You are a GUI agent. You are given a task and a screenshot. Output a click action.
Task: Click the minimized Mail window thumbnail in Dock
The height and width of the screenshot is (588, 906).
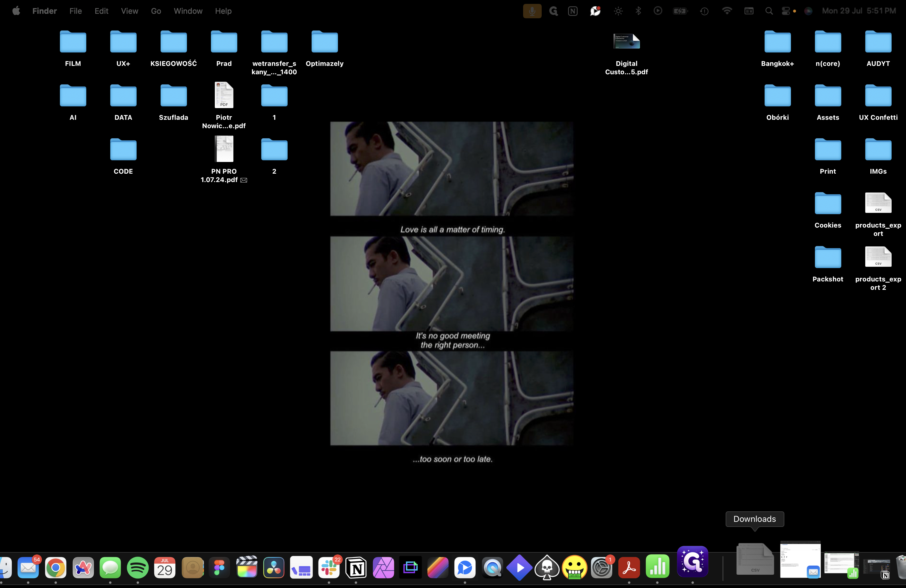[800, 559]
